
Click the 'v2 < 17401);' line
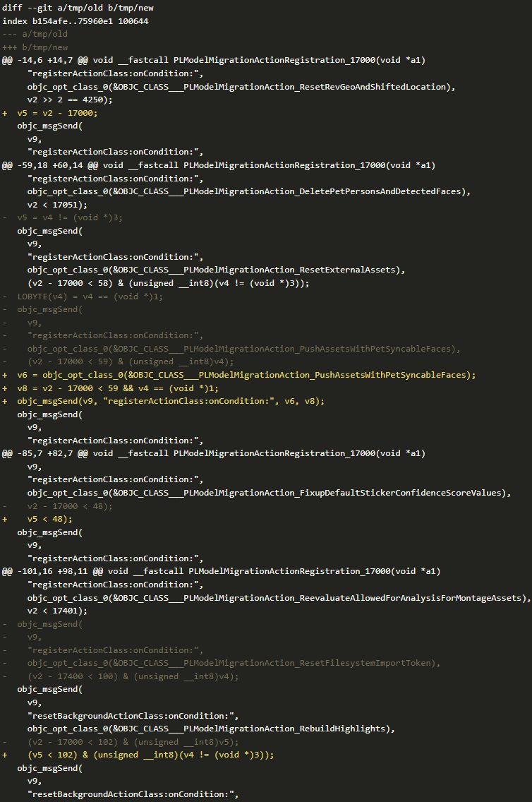tap(57, 611)
